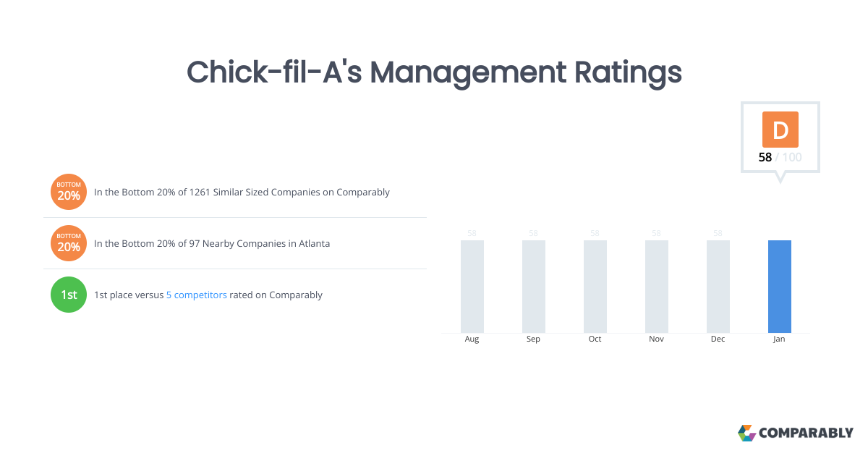Screen dimensions: 868x456
Task: Click the Aug month axis label
Action: point(472,339)
